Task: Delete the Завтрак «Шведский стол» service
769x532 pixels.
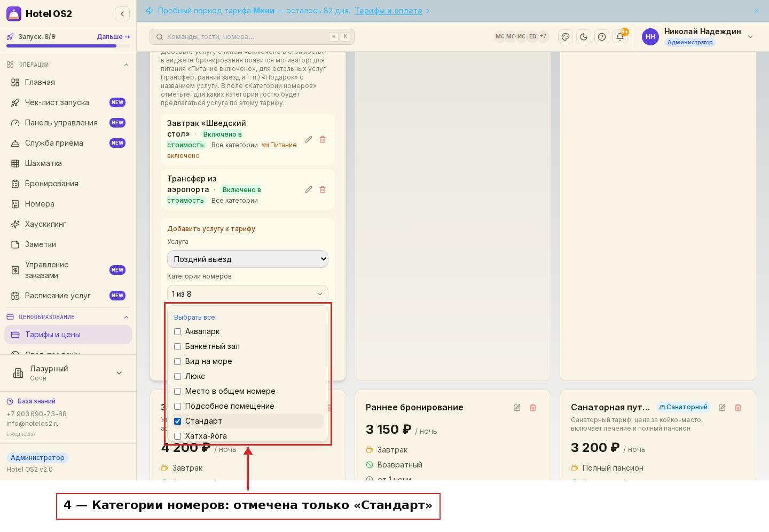Action: pos(323,139)
